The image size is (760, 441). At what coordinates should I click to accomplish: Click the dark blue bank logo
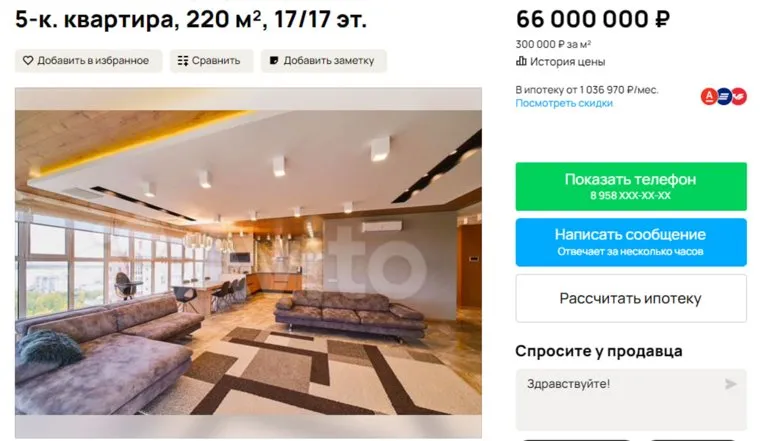(724, 96)
